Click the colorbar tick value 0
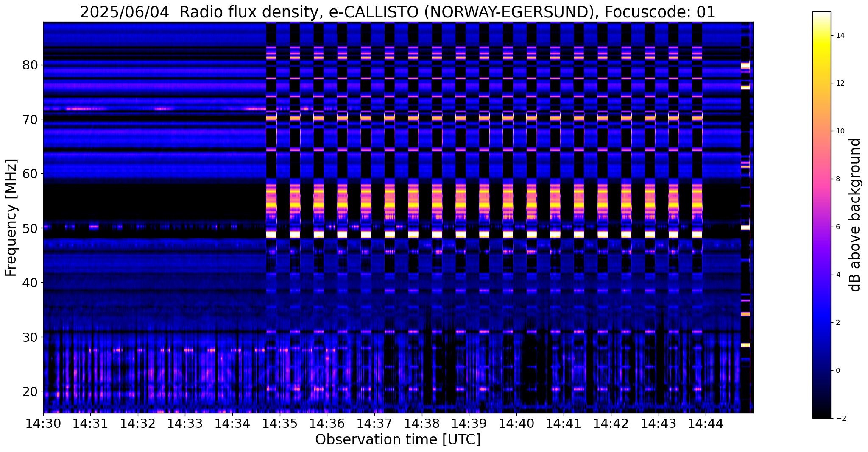Viewport: 868px width, 452px height. coord(838,371)
